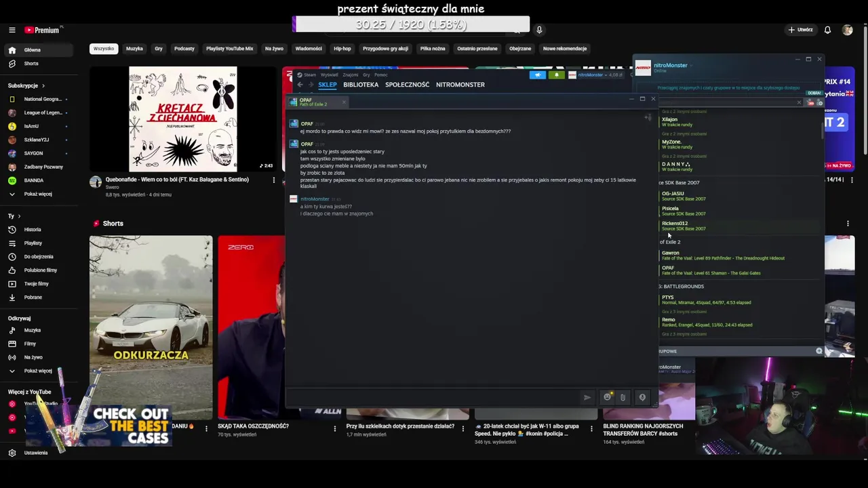Open YouTube notifications bell

(827, 30)
